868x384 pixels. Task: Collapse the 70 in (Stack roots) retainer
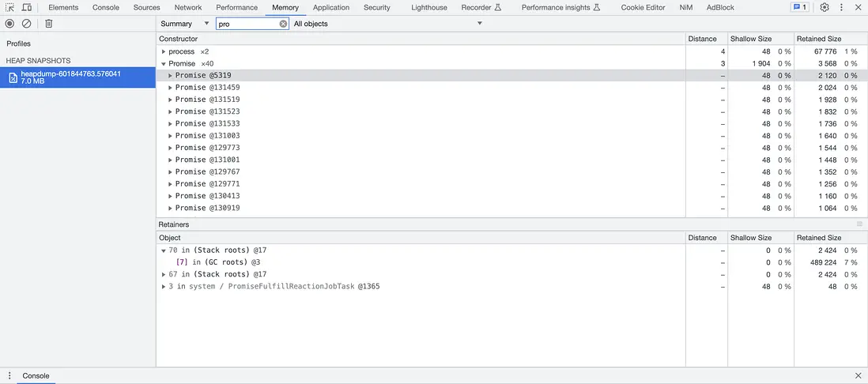tap(164, 250)
